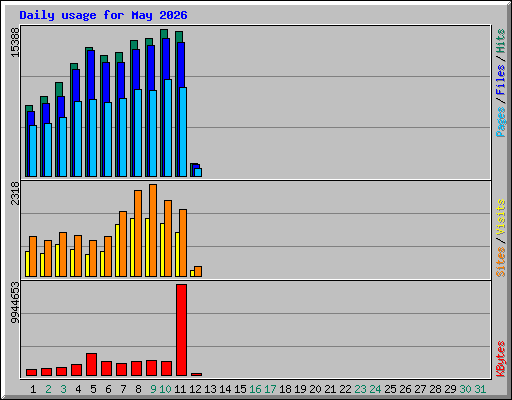This screenshot has width=512, height=400.
Task: Click the small pages bar for day 12
Action: tap(198, 172)
